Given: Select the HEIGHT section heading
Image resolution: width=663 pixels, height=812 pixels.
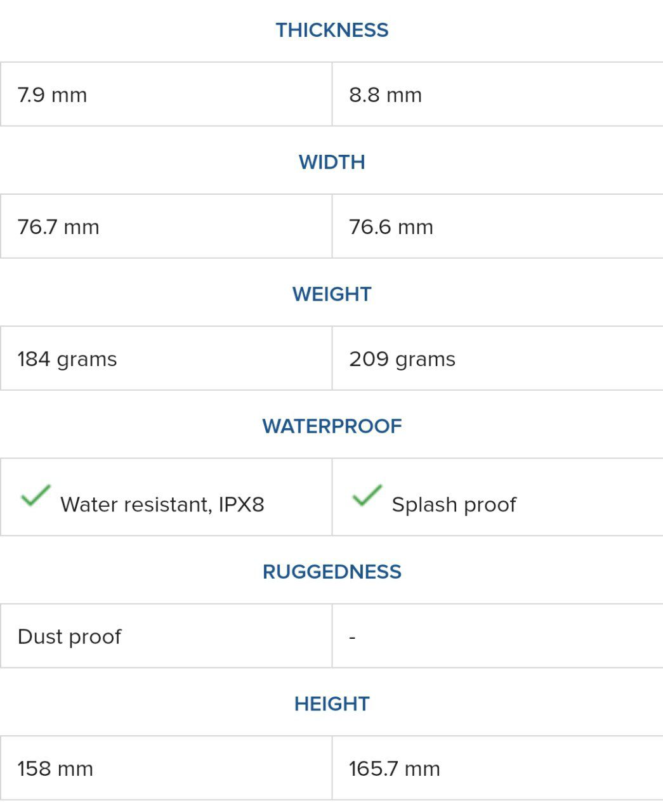Looking at the screenshot, I should click(x=332, y=704).
